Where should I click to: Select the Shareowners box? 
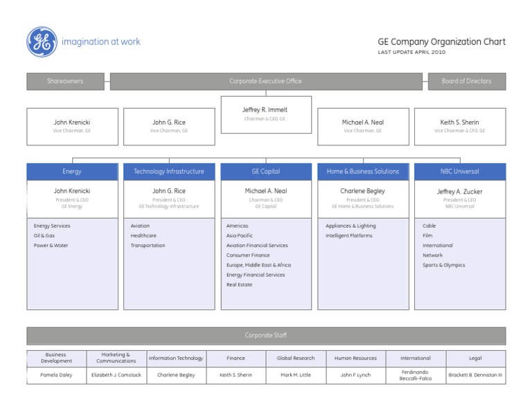click(x=66, y=82)
